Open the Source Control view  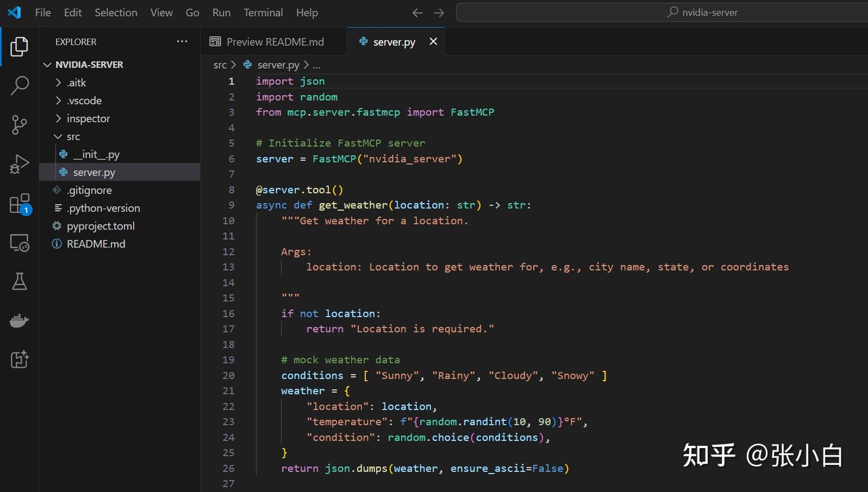19,125
